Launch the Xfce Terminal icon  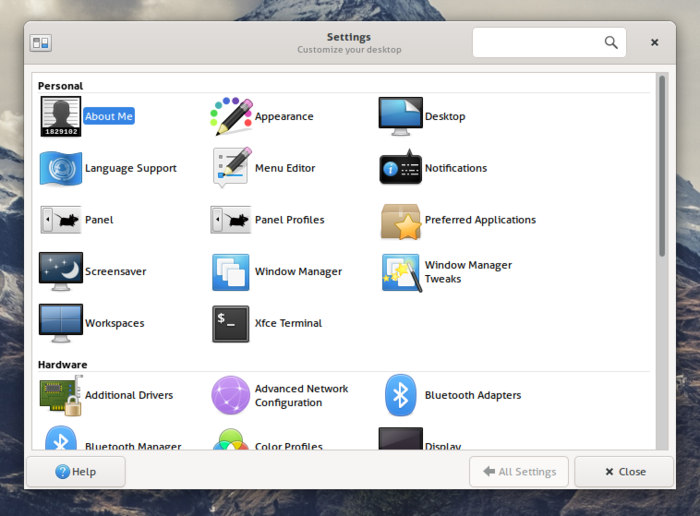231,324
